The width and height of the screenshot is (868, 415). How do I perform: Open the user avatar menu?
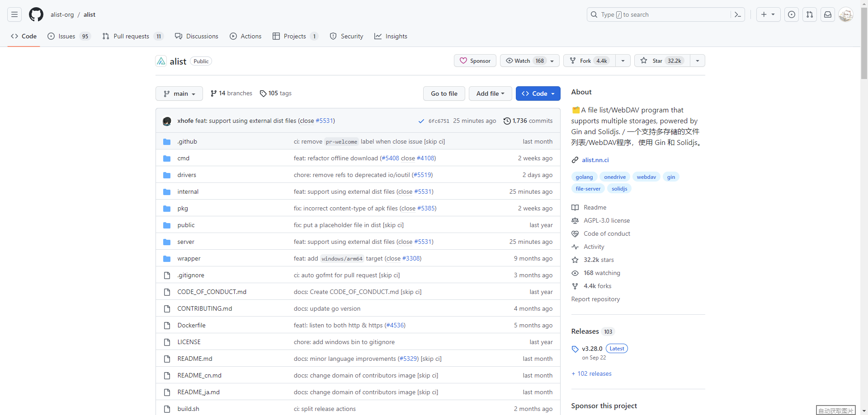846,14
